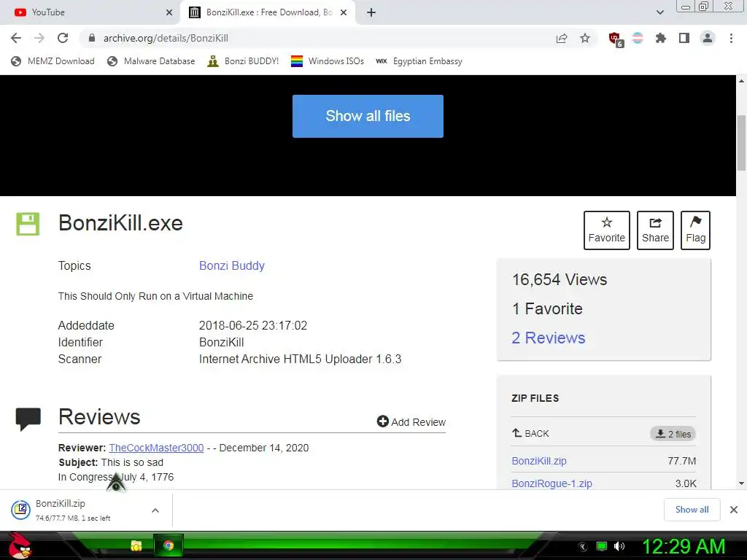Click the scrollbar down arrow
747x560 pixels.
coord(741,483)
